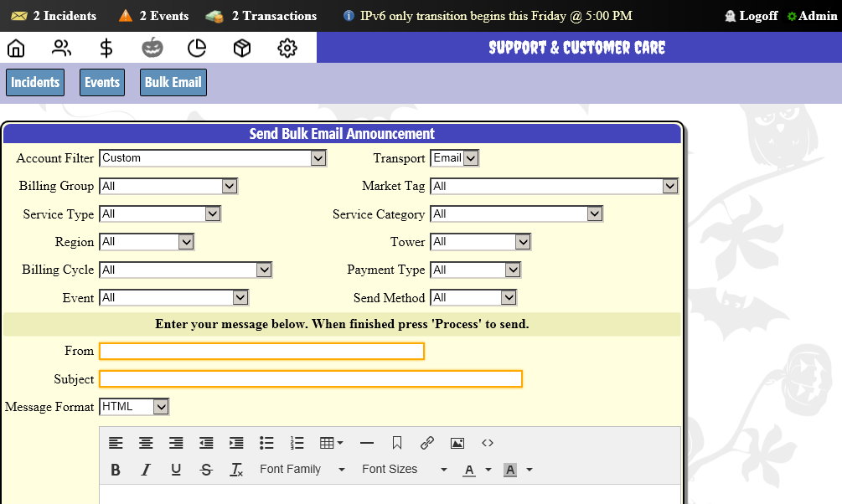Viewport: 842px width, 504px height.
Task: Switch to the Bulk Email tab
Action: [x=173, y=82]
